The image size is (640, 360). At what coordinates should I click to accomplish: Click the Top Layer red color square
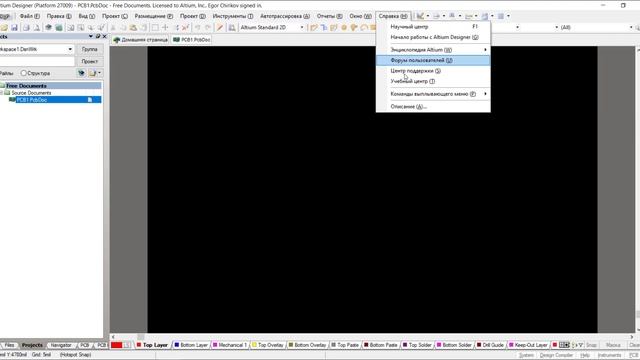tap(139, 345)
